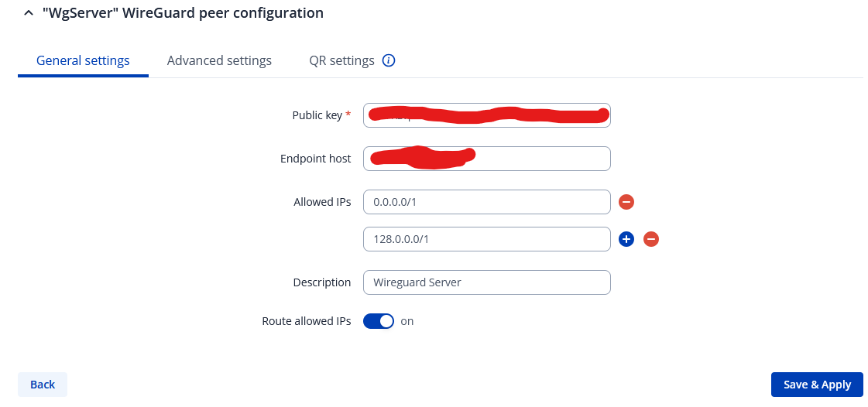868x407 pixels.
Task: Collapse the WgServer peer configuration section
Action: coord(29,13)
